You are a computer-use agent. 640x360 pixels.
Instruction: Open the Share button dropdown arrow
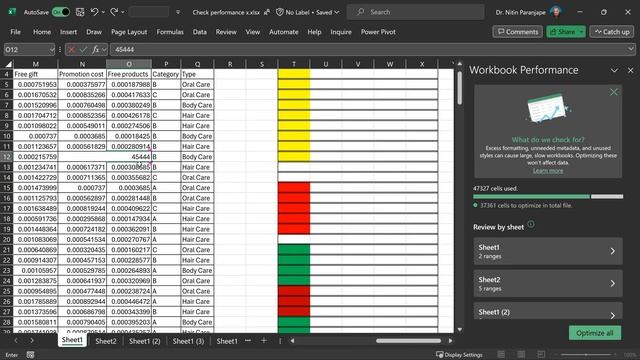[x=581, y=32]
